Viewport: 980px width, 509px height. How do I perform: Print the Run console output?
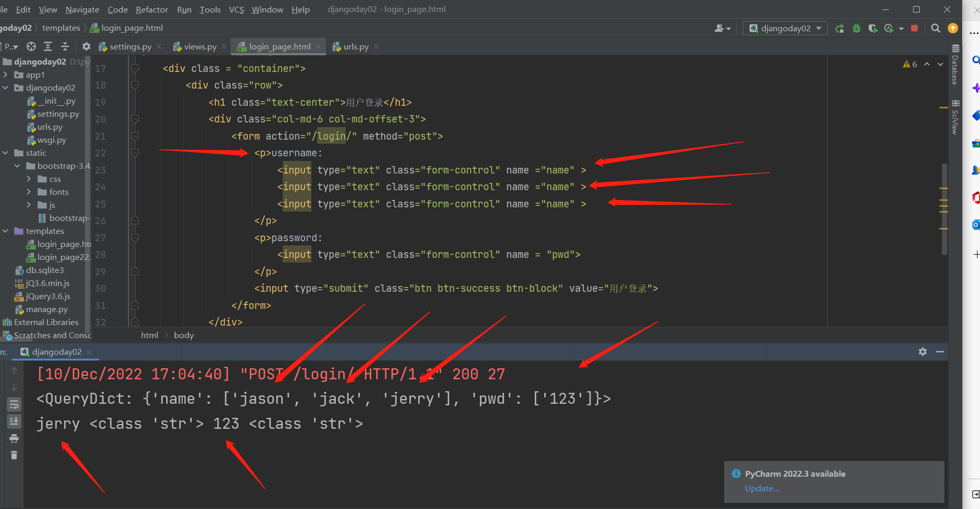click(x=14, y=438)
